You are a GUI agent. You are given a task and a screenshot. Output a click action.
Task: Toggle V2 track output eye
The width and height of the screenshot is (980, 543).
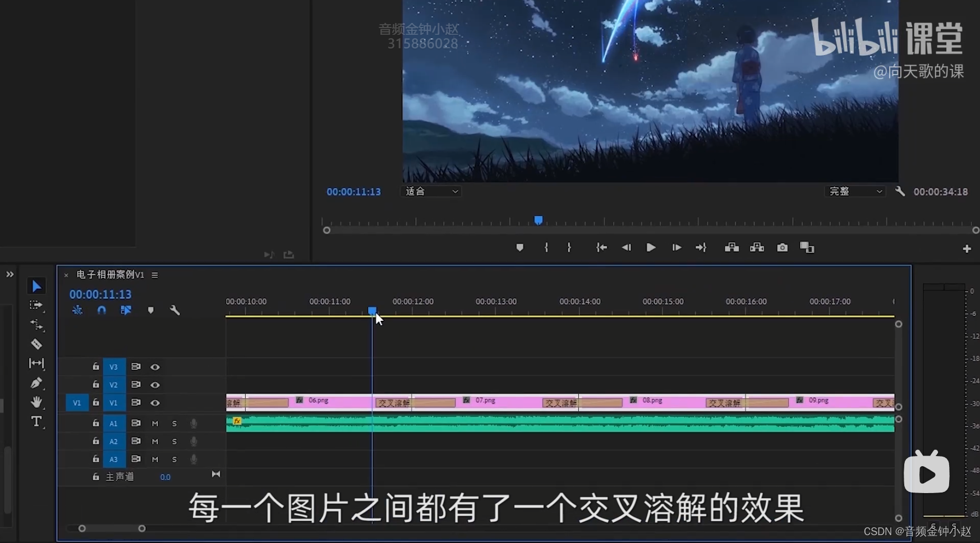pos(155,385)
